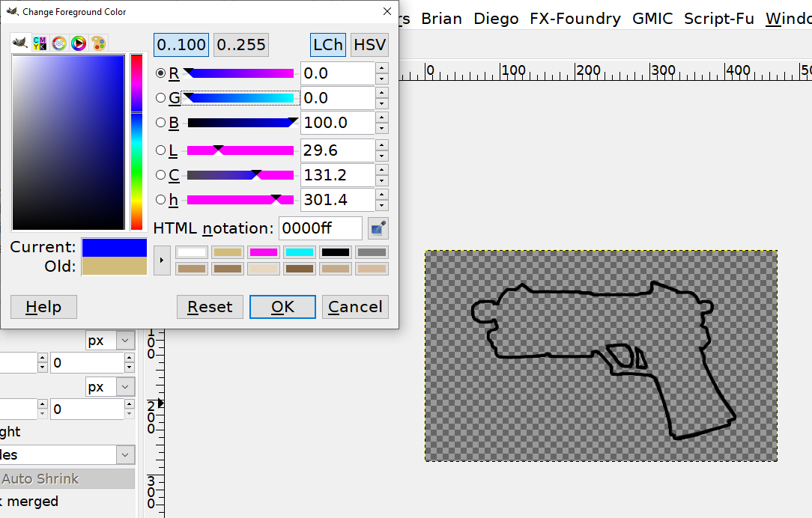
Task: Open the Watercolor selector tab
Action: tap(59, 43)
